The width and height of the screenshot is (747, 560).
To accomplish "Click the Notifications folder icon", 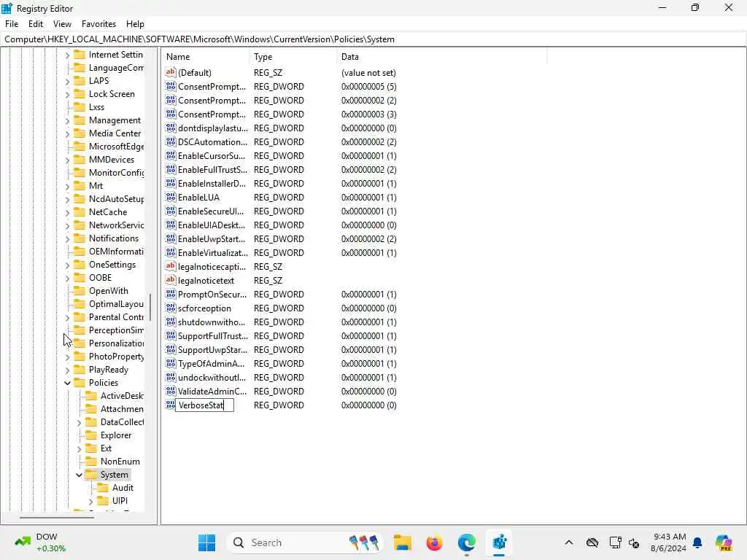I will (x=80, y=238).
